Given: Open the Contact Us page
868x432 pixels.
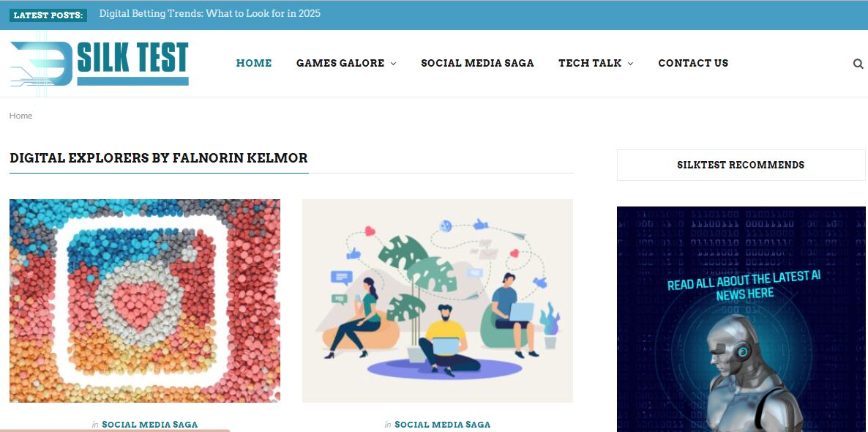Looking at the screenshot, I should [693, 63].
